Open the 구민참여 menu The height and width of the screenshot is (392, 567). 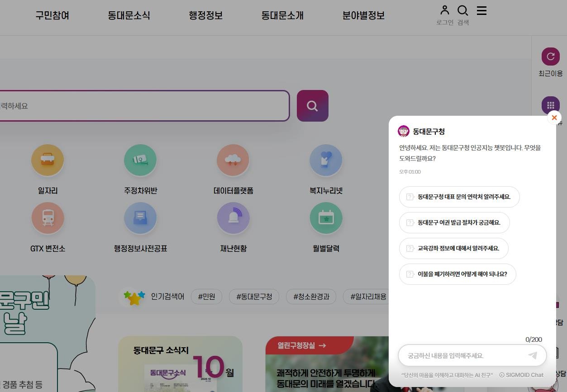click(52, 16)
